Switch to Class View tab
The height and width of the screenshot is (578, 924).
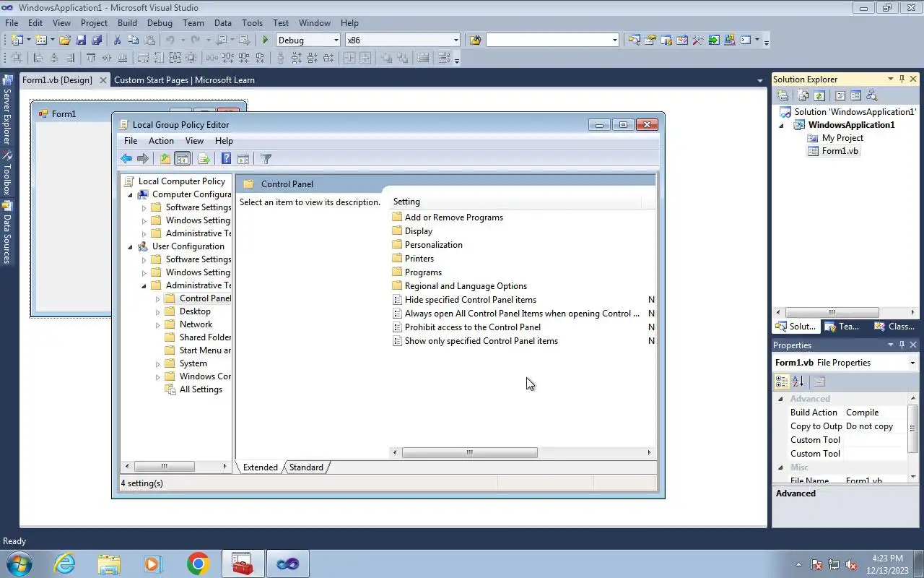coord(894,327)
